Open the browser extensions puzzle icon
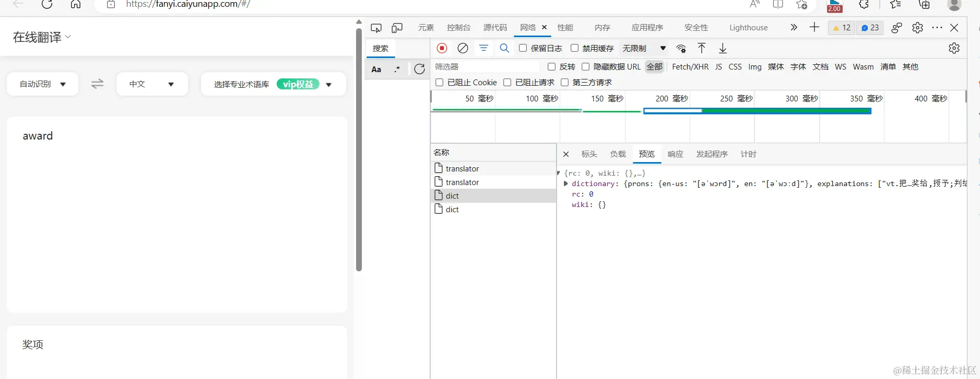Screen dimensions: 980x379 click(x=864, y=4)
